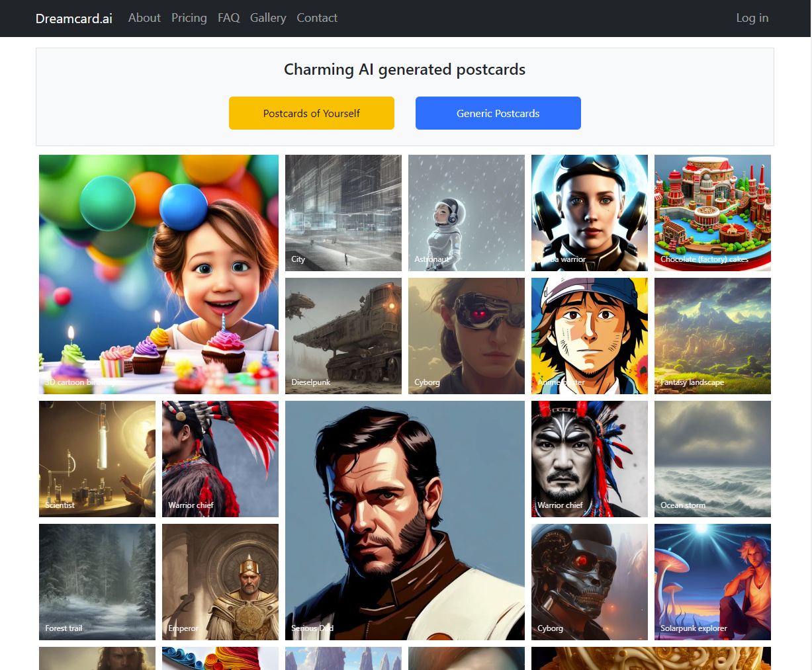
Task: Choose the yellow Postcards of Yourself button
Action: tap(312, 113)
